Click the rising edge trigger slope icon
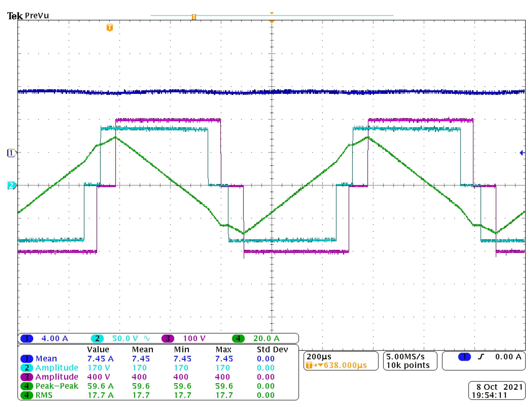This screenshot has width=532, height=407. pos(481,357)
